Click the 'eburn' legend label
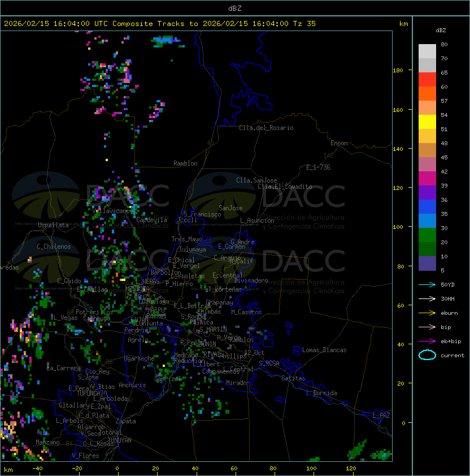 [x=449, y=313]
